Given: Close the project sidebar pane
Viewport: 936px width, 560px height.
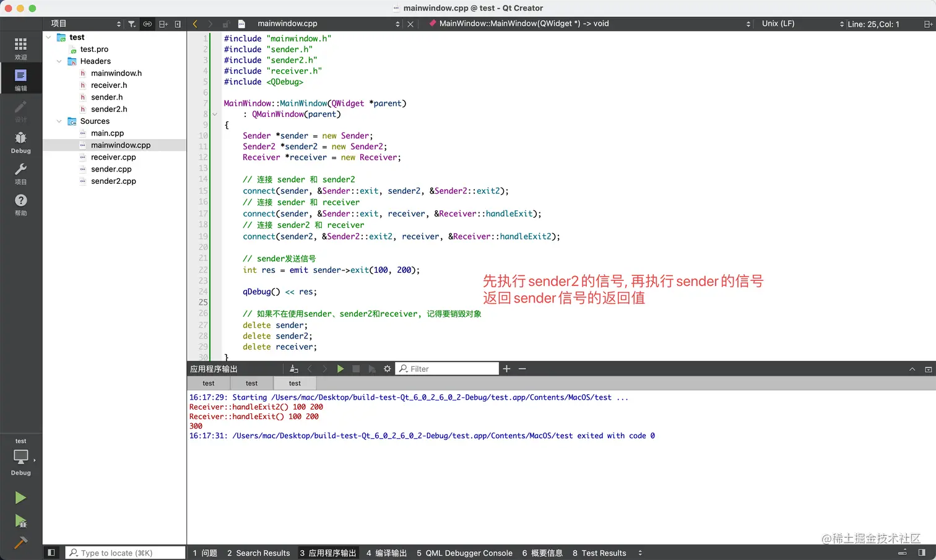Looking at the screenshot, I should [178, 24].
